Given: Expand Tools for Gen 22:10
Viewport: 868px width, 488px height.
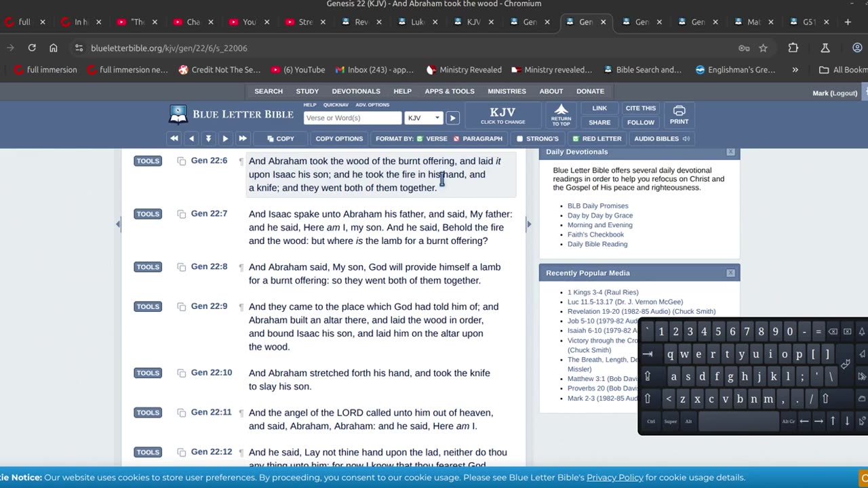Looking at the screenshot, I should tap(147, 373).
